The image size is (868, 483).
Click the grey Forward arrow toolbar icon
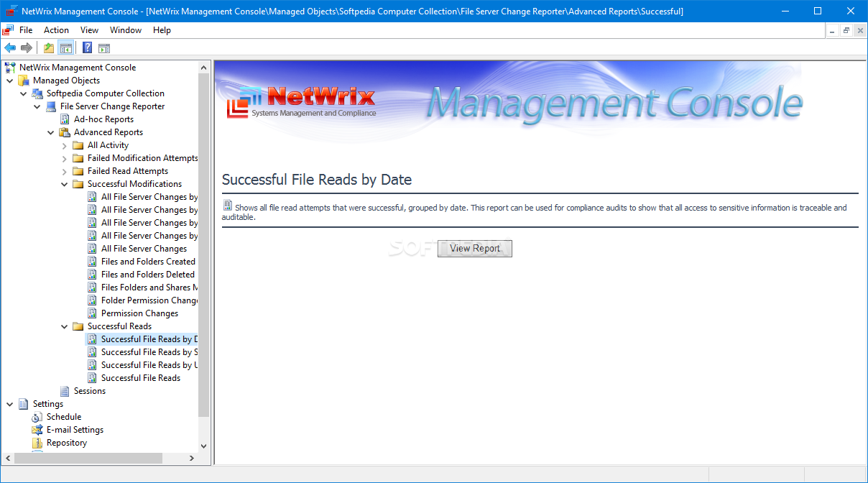(27, 48)
